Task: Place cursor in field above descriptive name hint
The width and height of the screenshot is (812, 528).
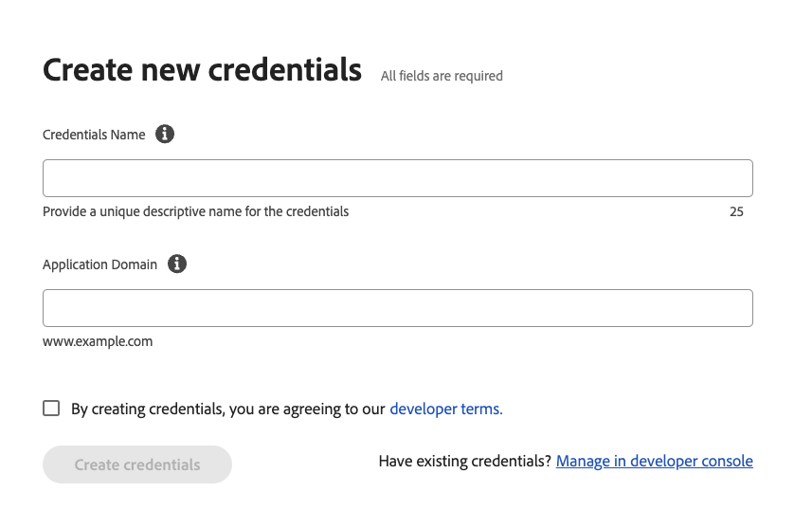Action: [x=398, y=178]
